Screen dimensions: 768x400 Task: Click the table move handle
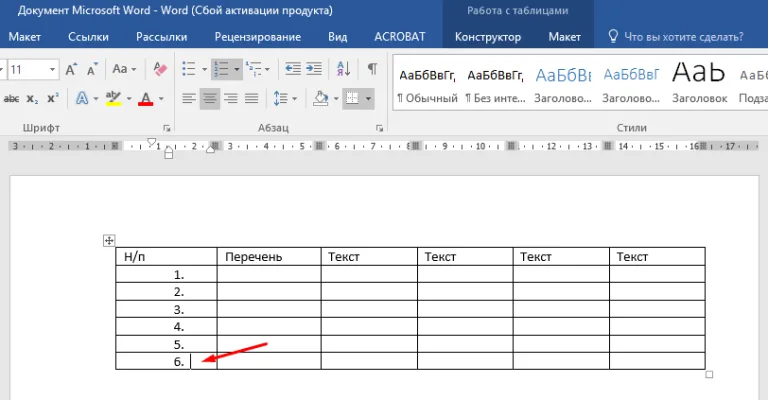point(109,240)
